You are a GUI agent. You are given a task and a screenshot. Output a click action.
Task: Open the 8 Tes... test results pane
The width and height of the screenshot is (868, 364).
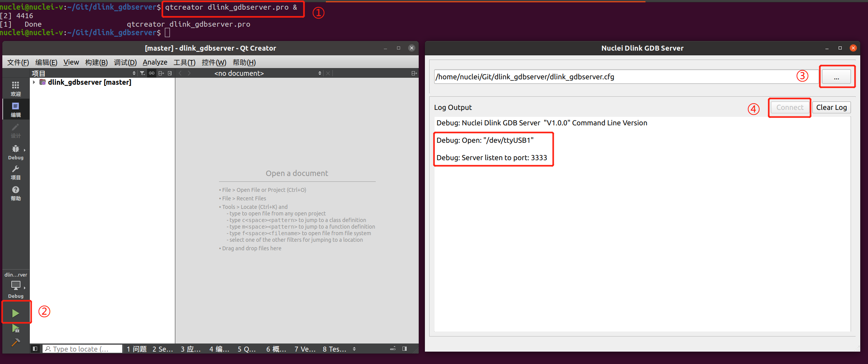[x=334, y=349]
